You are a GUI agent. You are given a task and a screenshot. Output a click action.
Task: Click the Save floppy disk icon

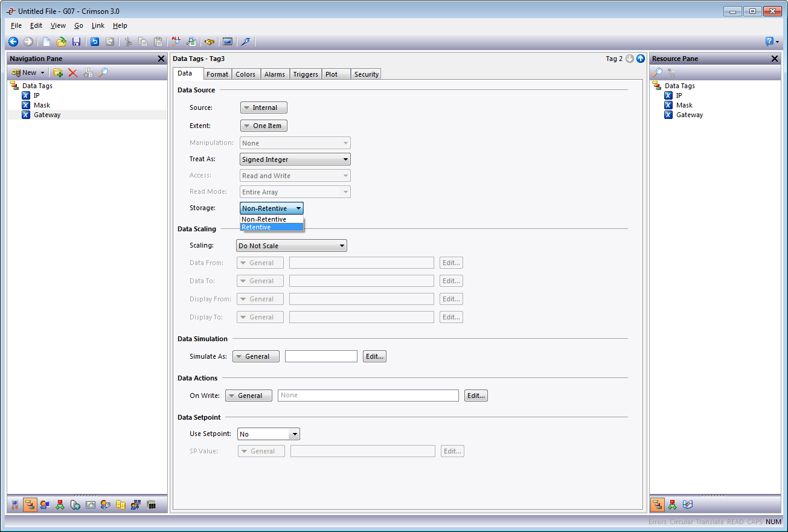(76, 42)
